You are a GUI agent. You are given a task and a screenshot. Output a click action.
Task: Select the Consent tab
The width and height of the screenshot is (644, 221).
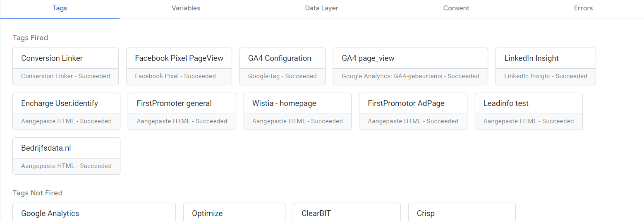pos(456,8)
